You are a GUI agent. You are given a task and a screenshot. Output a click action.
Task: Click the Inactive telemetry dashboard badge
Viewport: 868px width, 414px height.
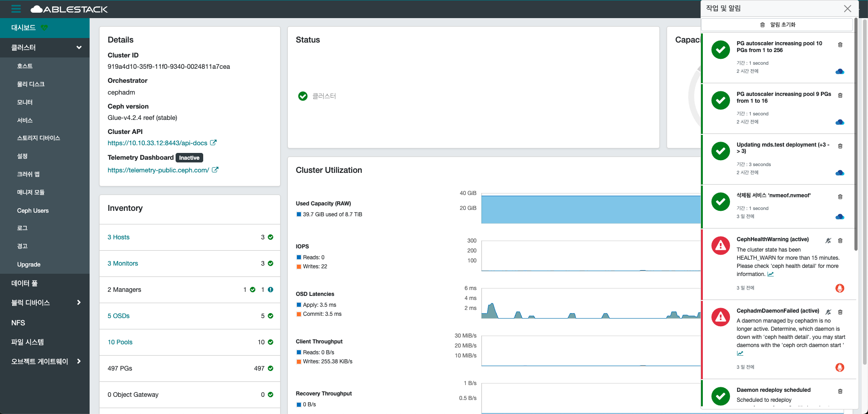tap(189, 158)
